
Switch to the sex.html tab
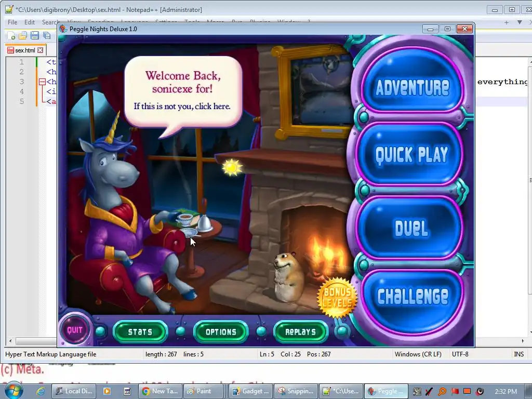(x=25, y=50)
